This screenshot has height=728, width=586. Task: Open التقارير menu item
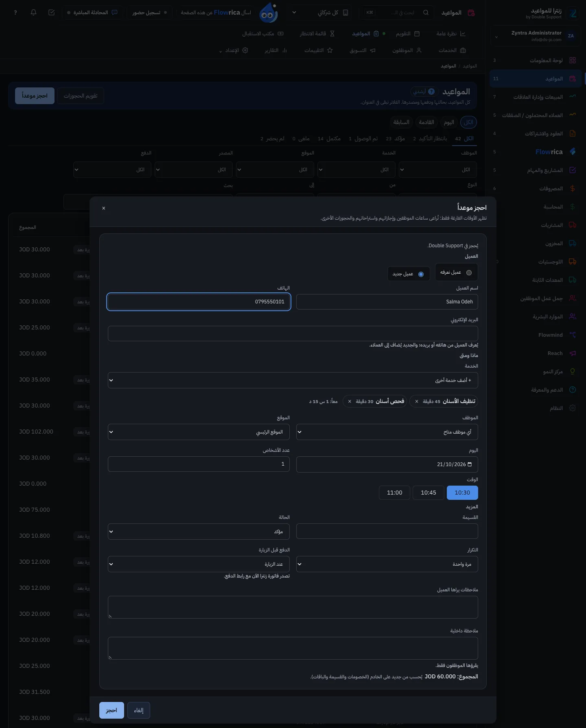[276, 50]
